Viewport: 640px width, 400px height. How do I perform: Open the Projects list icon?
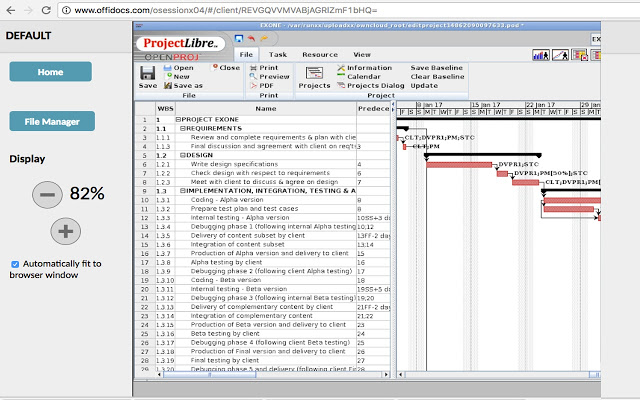click(314, 72)
